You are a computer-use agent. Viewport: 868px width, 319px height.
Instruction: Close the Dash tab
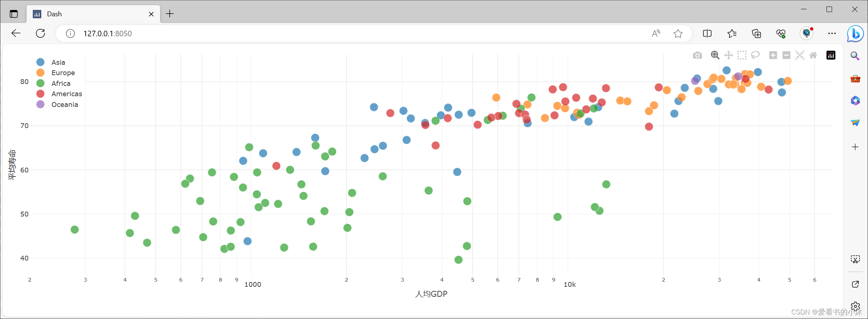tap(151, 14)
